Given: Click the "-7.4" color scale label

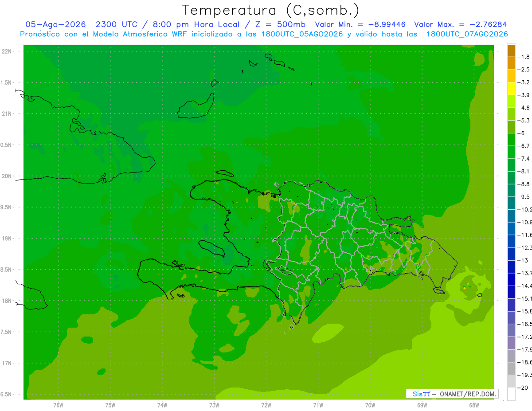Looking at the screenshot, I should (524, 159).
